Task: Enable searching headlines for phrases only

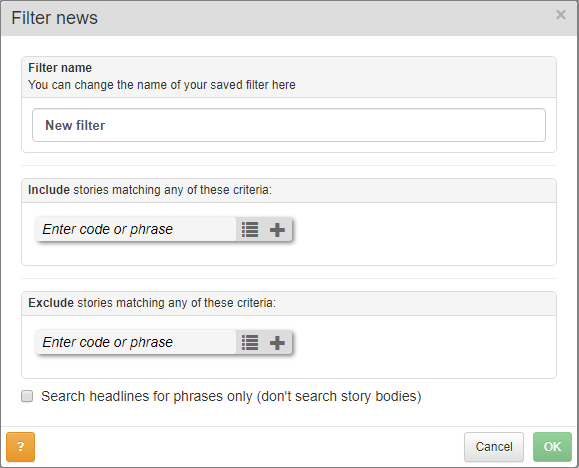Action: tap(27, 396)
